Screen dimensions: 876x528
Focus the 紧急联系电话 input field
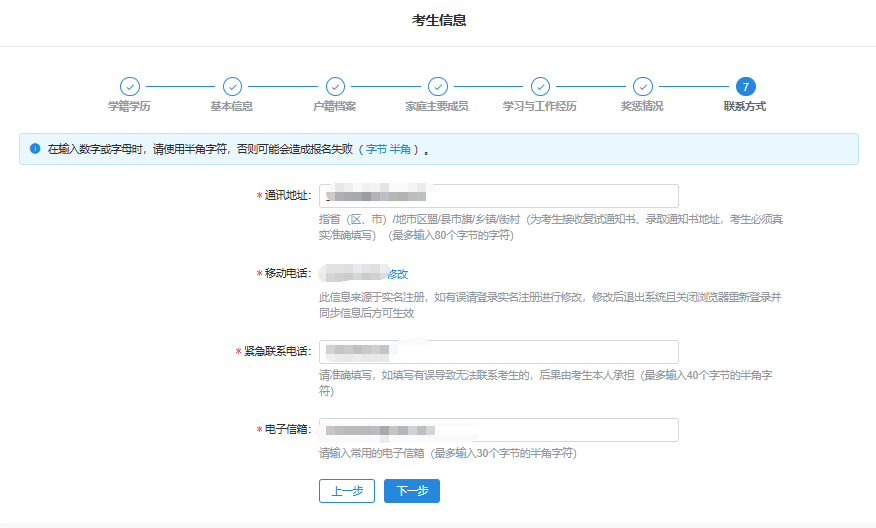499,352
